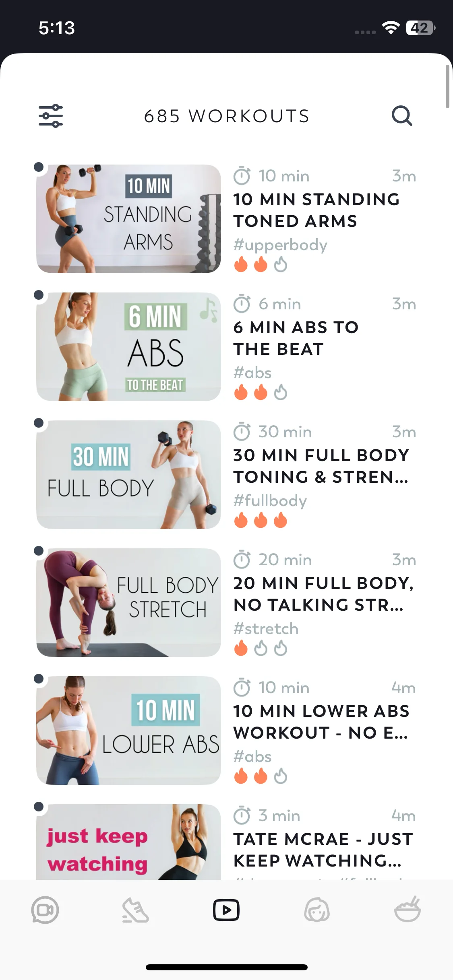Viewport: 453px width, 980px height.
Task: Click the unwatched dot on Standing Arms
Action: click(x=39, y=167)
